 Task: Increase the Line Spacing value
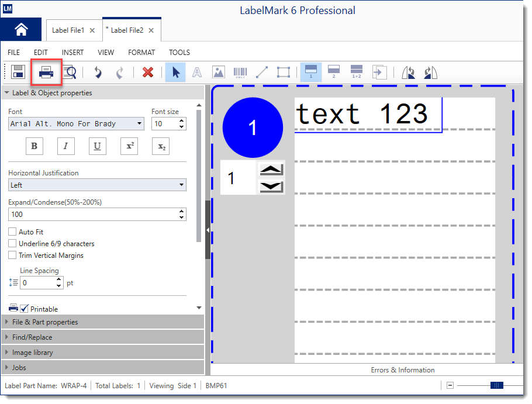(59, 279)
